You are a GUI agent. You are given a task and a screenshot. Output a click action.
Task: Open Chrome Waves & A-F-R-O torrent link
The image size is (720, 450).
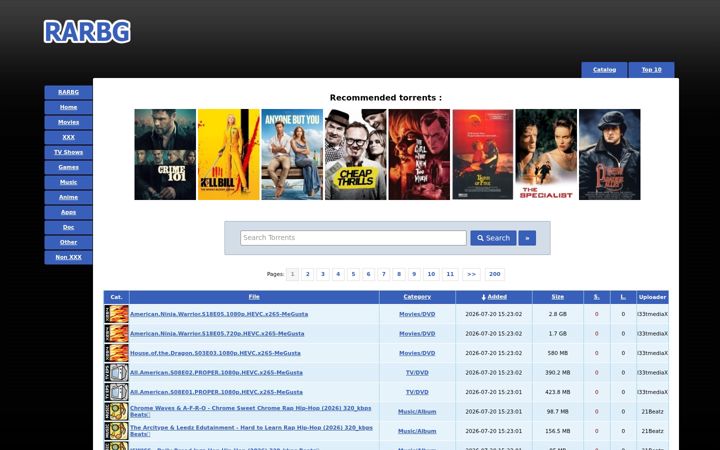click(251, 411)
